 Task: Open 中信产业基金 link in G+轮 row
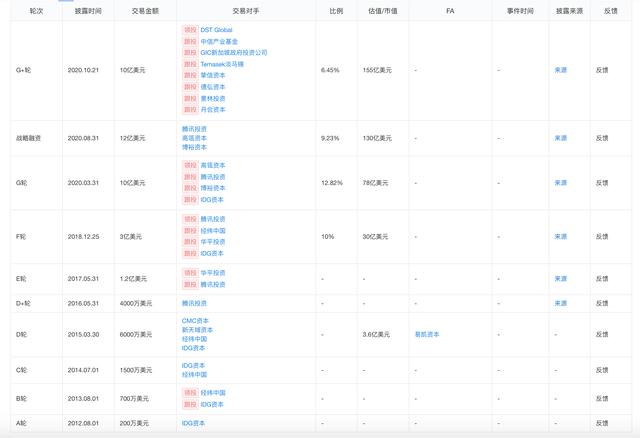[219, 41]
